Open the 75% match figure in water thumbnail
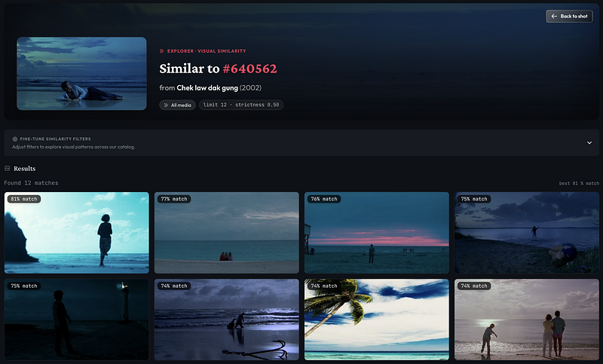 pyautogui.click(x=526, y=233)
